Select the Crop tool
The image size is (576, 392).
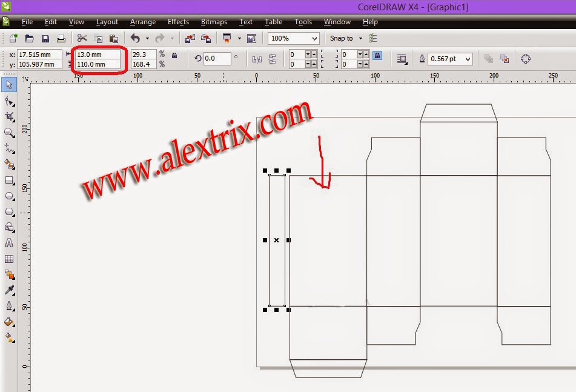coord(10,117)
